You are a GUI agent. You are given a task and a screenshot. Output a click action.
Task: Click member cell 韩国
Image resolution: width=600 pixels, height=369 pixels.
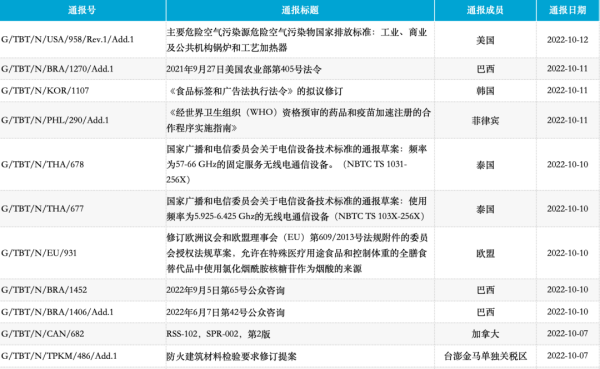click(x=485, y=91)
